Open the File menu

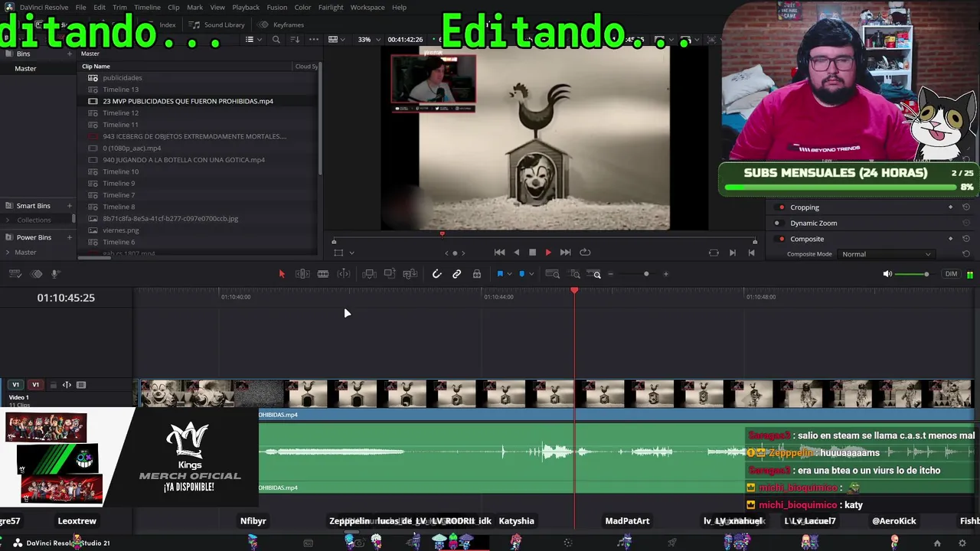[80, 8]
